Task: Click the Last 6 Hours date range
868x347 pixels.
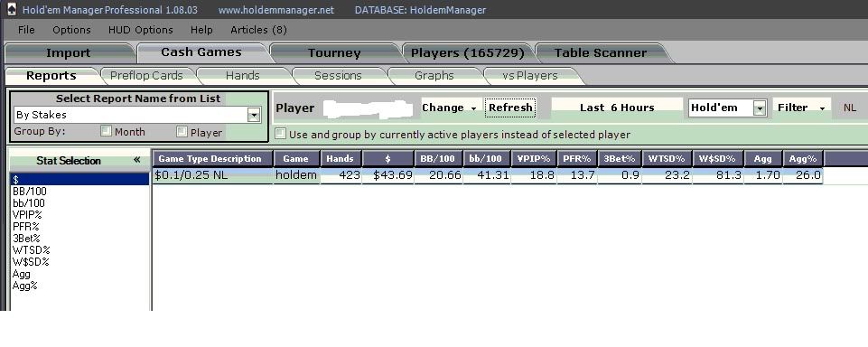Action: pyautogui.click(x=617, y=108)
